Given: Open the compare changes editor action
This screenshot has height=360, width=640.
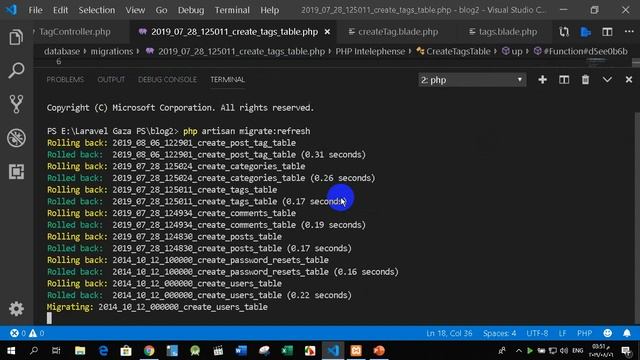Looking at the screenshot, I should (564, 31).
